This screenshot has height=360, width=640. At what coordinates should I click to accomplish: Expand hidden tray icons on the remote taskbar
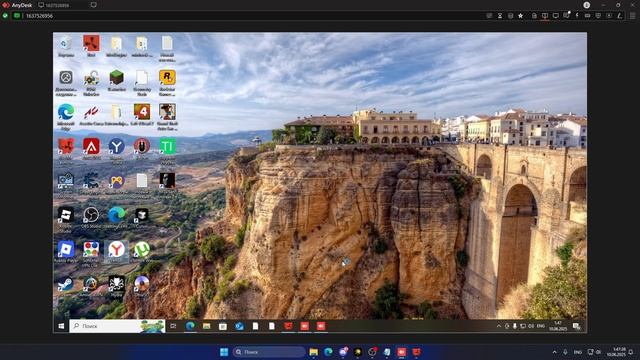tap(498, 326)
